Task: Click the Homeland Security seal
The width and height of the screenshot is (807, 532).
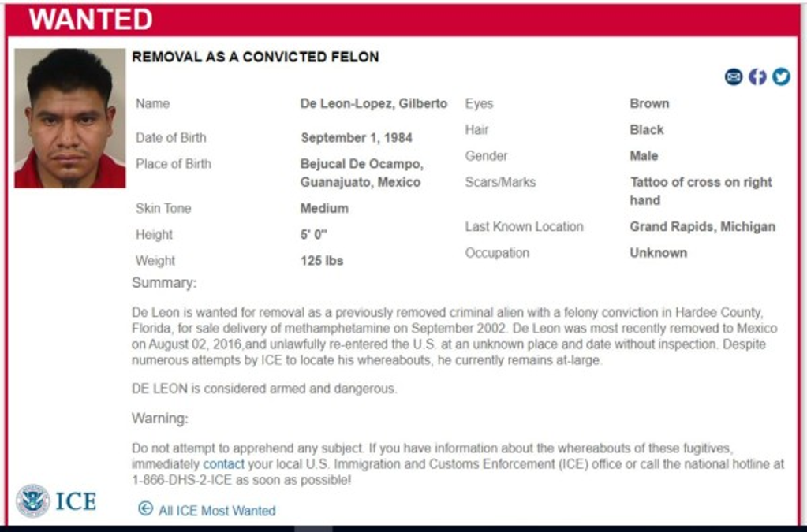Action: [x=32, y=500]
